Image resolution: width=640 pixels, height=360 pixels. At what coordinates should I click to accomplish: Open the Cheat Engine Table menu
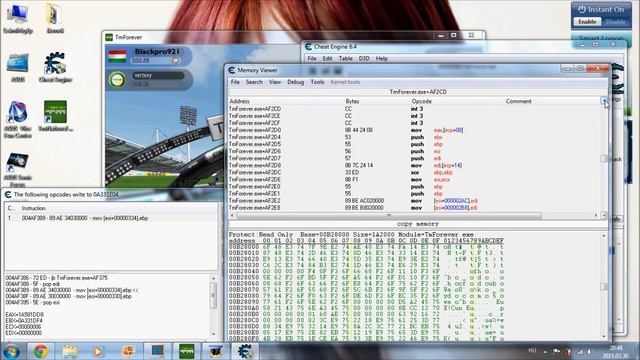pyautogui.click(x=345, y=59)
